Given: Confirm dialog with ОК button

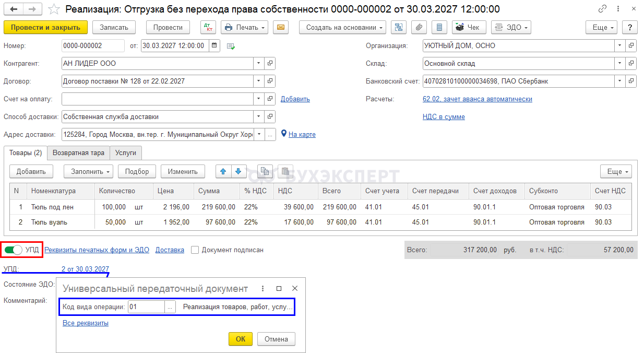Looking at the screenshot, I should (241, 339).
